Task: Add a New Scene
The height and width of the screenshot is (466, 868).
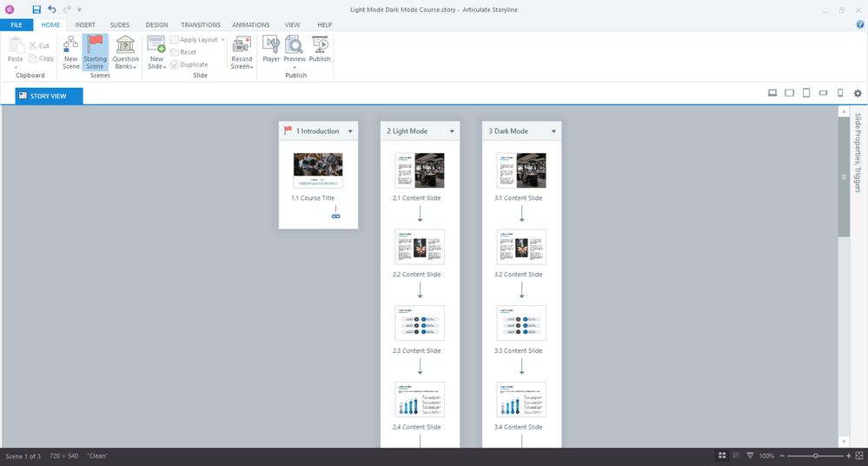Action: [x=71, y=53]
